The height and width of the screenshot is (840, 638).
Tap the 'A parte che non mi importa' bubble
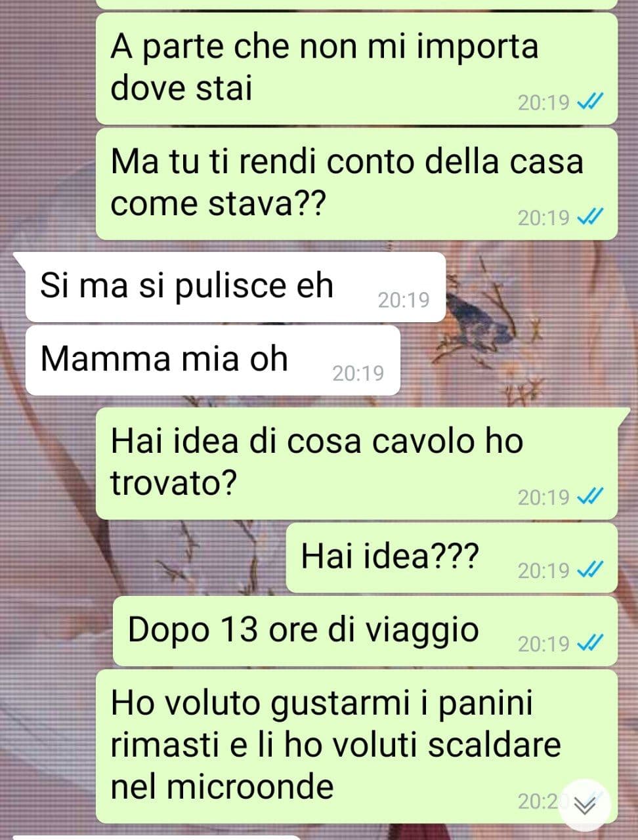[x=356, y=68]
